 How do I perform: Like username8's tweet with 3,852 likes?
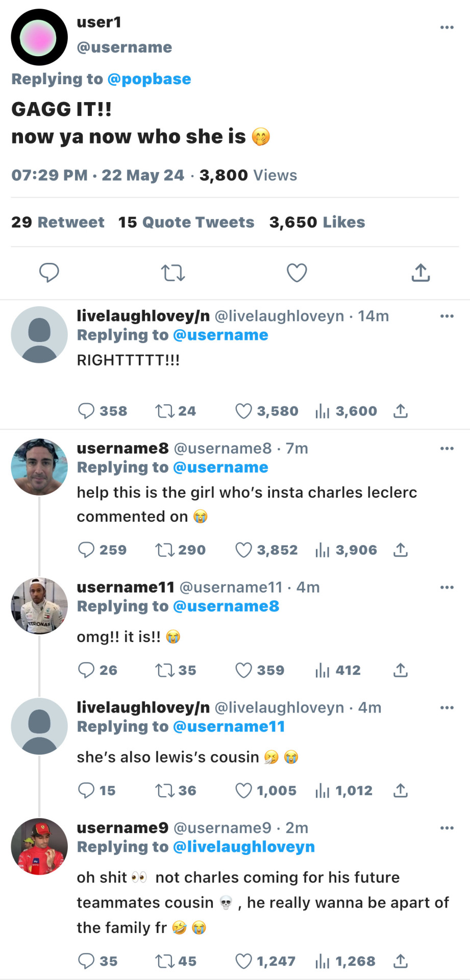(x=243, y=550)
